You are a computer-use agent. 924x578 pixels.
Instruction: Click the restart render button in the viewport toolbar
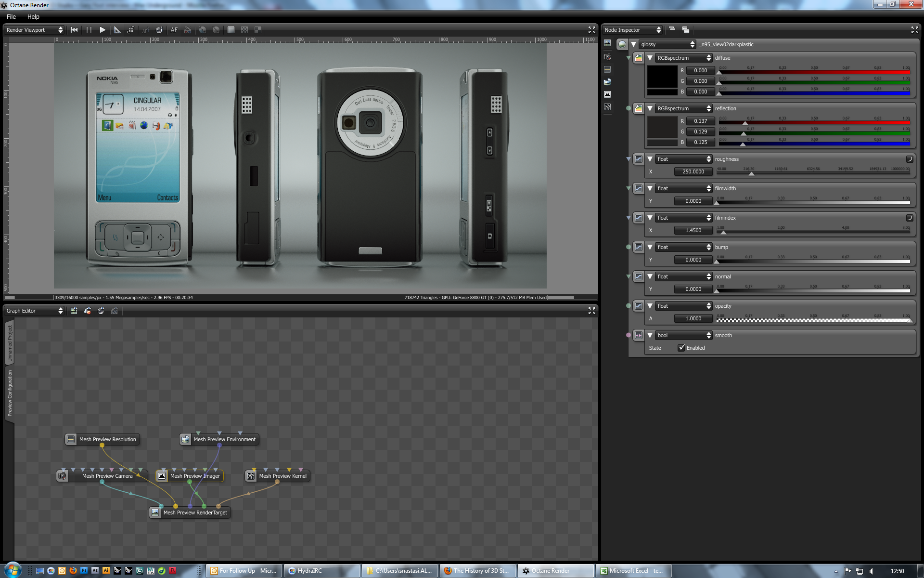(x=74, y=30)
